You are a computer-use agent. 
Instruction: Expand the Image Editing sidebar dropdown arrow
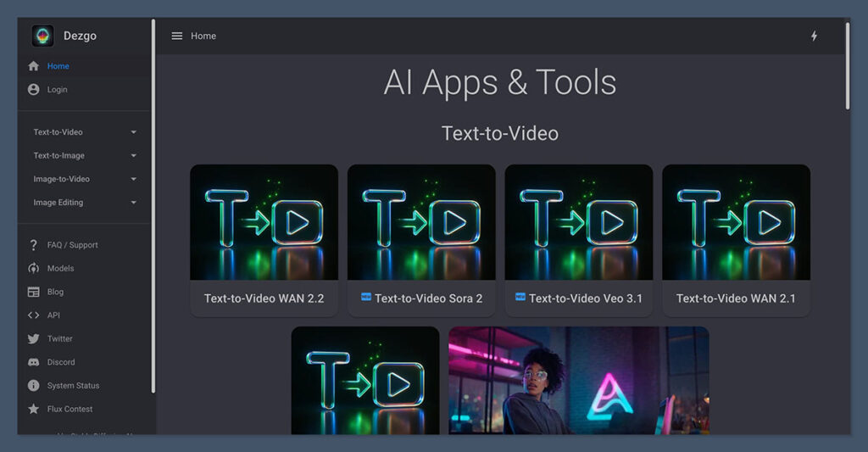pos(133,203)
